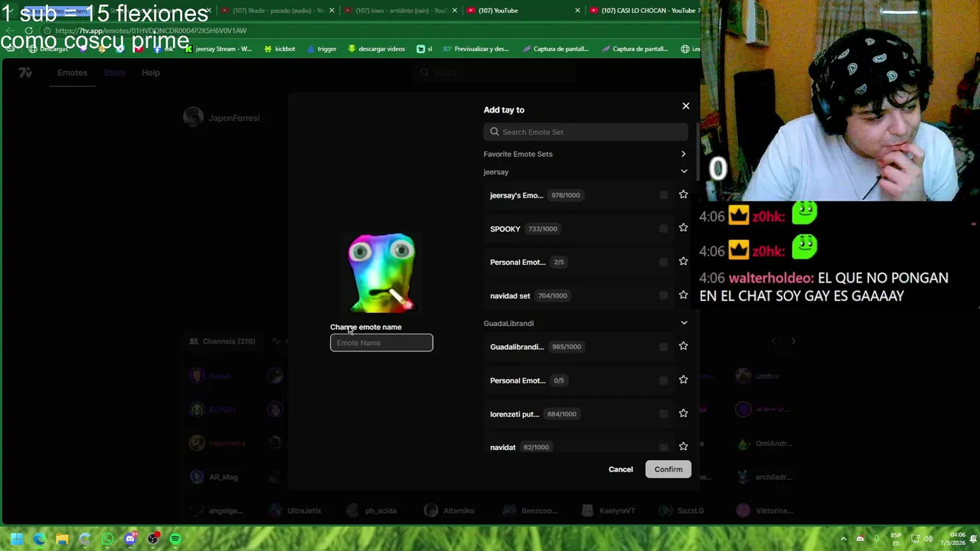This screenshot has height=551, width=980.
Task: Switch to the (107) YouTube tab
Action: (x=524, y=11)
